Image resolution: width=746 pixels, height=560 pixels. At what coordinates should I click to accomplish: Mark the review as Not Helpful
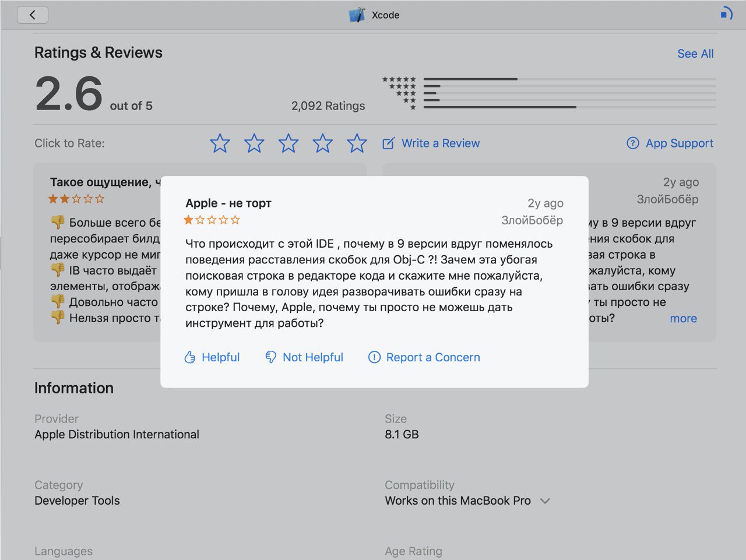coord(313,357)
